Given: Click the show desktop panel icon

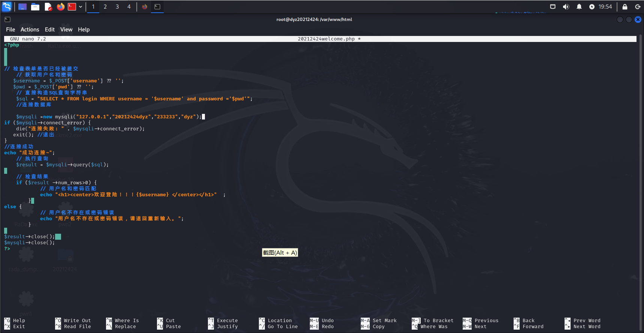Looking at the screenshot, I should pos(22,7).
